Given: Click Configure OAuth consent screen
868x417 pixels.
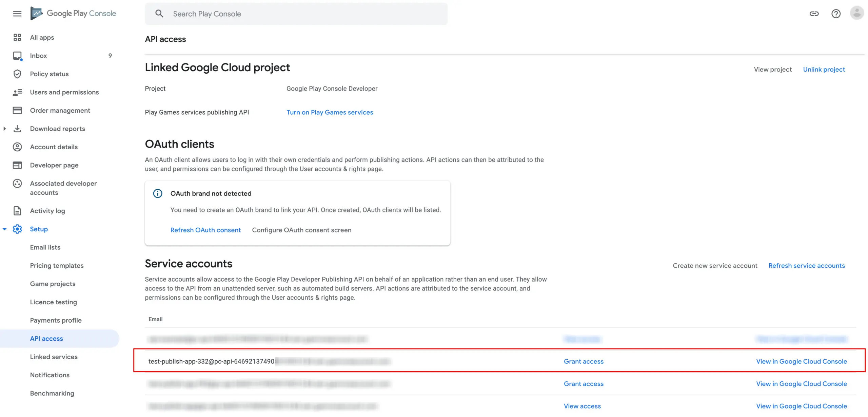Looking at the screenshot, I should tap(301, 230).
